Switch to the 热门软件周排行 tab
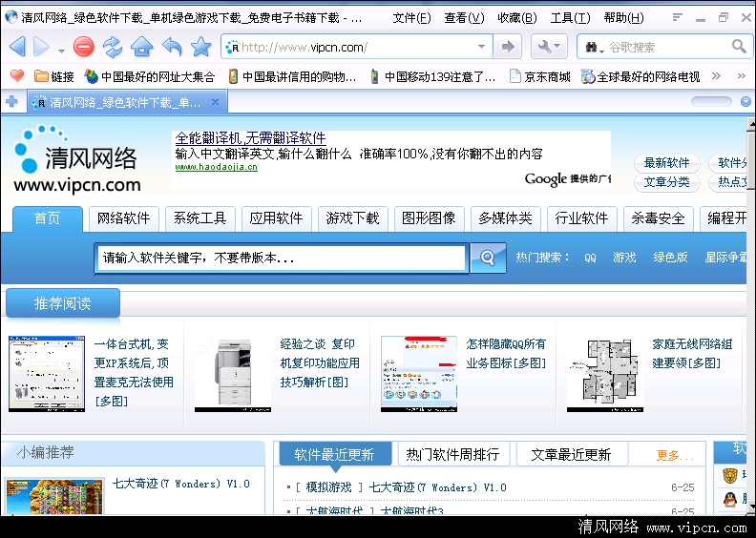 pyautogui.click(x=452, y=454)
